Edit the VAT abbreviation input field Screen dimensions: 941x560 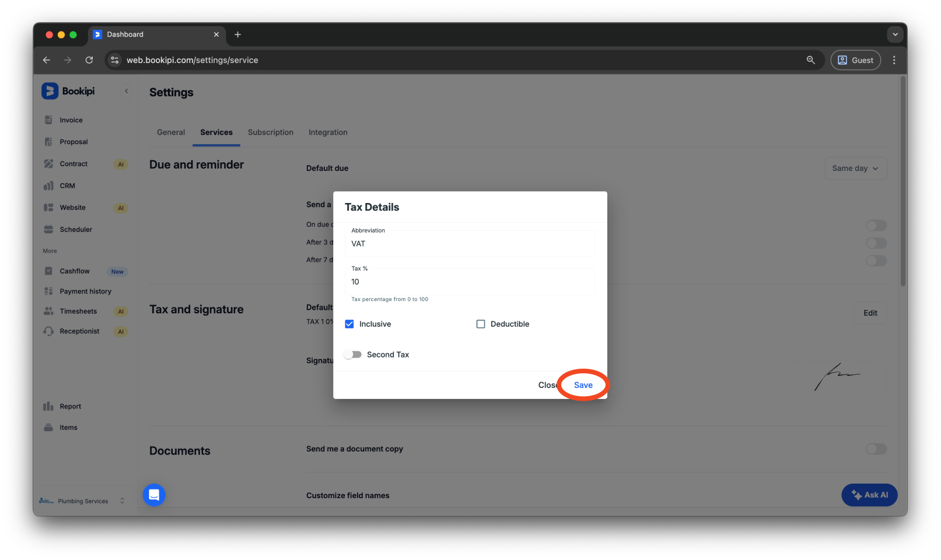tap(470, 243)
